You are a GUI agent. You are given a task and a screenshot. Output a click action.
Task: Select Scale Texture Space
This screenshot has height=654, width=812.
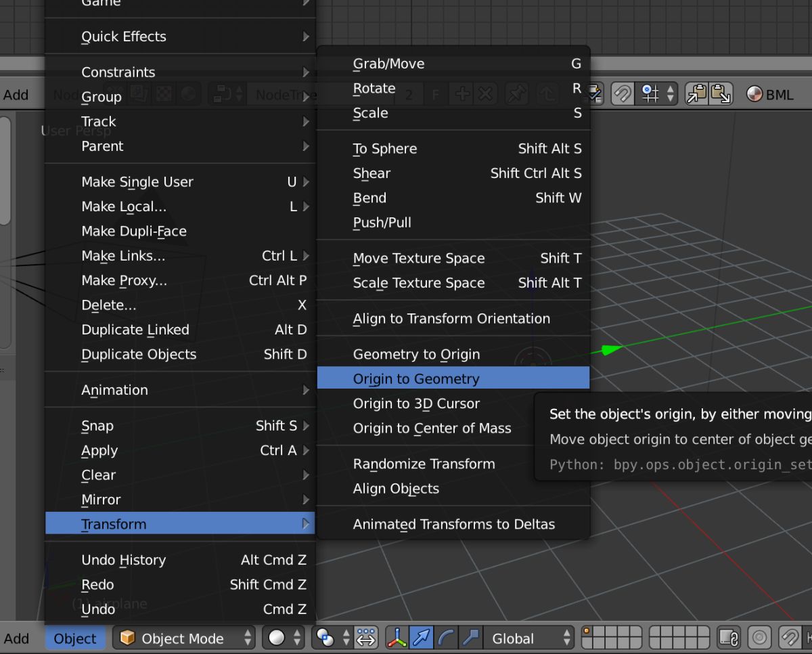(x=453, y=283)
